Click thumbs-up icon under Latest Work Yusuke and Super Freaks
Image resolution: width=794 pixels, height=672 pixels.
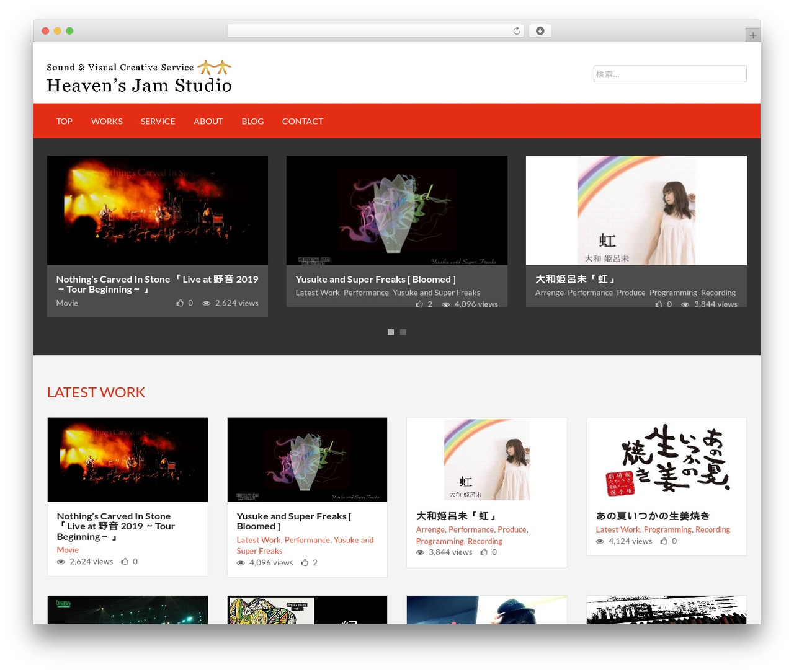click(305, 563)
